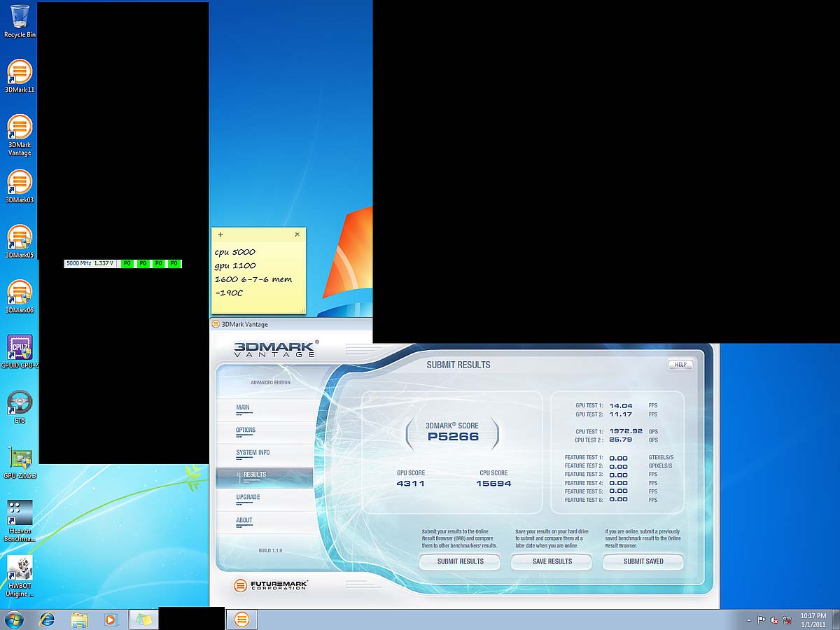Select the 3DMark06 desktop shortcut
The image size is (840, 630).
point(20,297)
